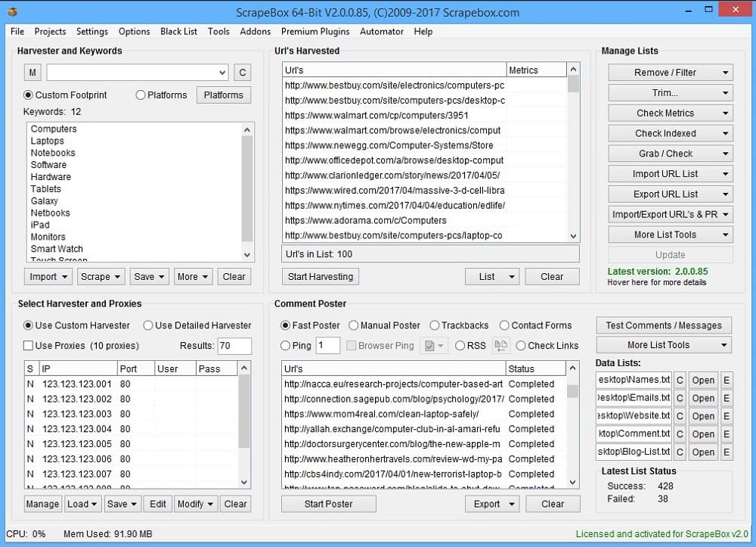756x547 pixels.
Task: Open the Check Metrics dropdown
Action: tap(670, 113)
